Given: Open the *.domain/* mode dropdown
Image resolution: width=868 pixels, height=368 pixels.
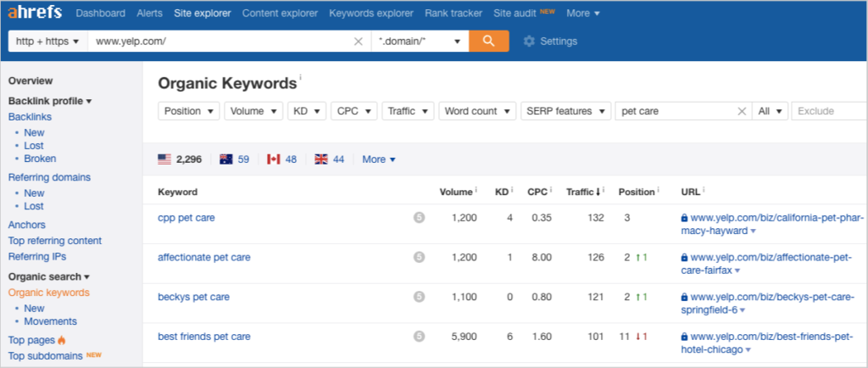Looking at the screenshot, I should point(420,42).
